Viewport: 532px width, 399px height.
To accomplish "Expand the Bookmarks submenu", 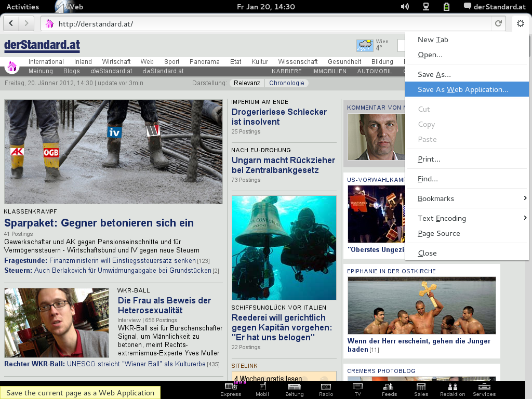I will (467, 198).
